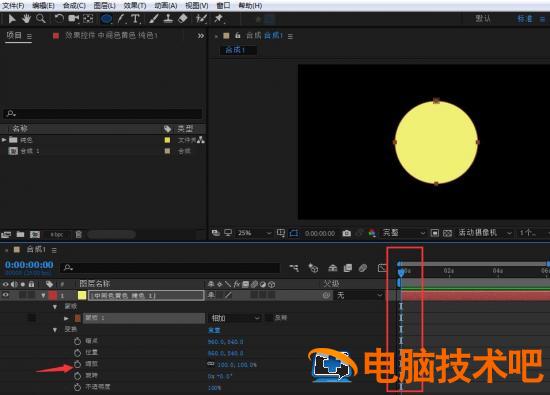Open the 25% magnification dropdown
This screenshot has height=395, width=550.
coord(255,233)
